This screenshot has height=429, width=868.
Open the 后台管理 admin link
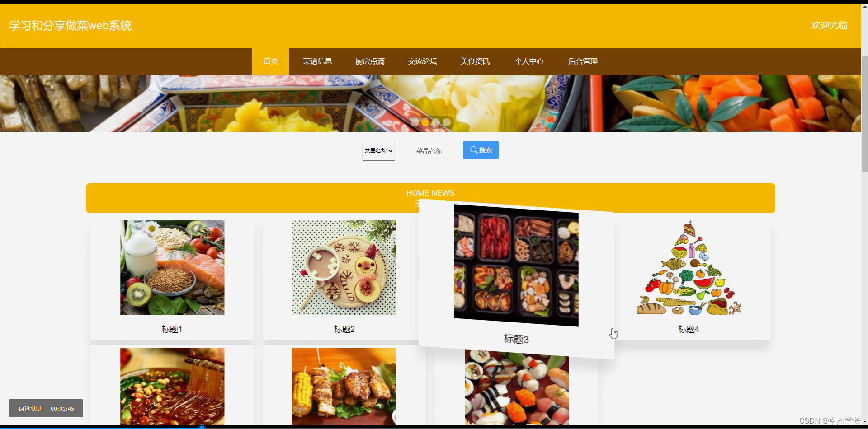tap(583, 61)
